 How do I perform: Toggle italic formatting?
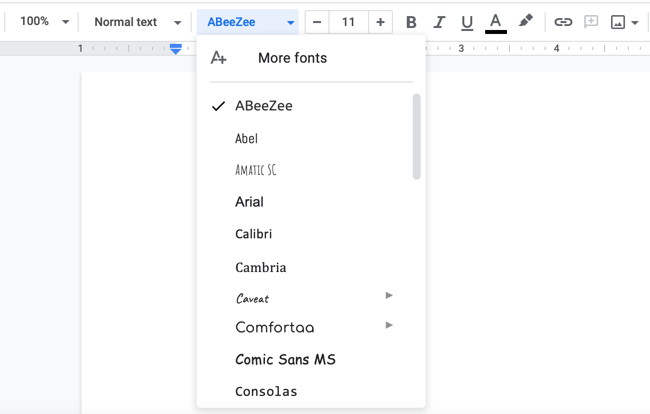pos(439,22)
